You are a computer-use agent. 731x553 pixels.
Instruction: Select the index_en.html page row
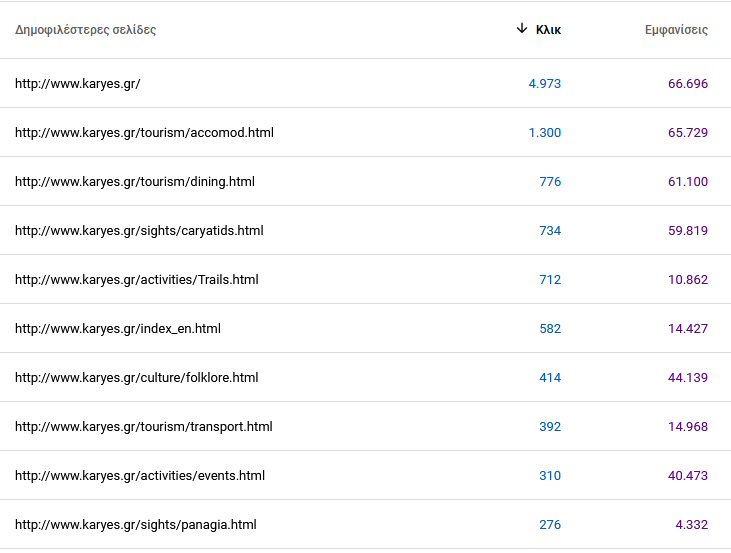click(366, 328)
